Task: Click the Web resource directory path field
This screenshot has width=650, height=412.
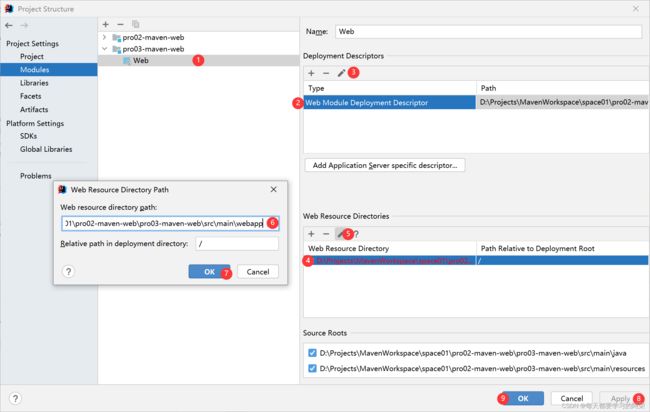Action: (x=170, y=223)
